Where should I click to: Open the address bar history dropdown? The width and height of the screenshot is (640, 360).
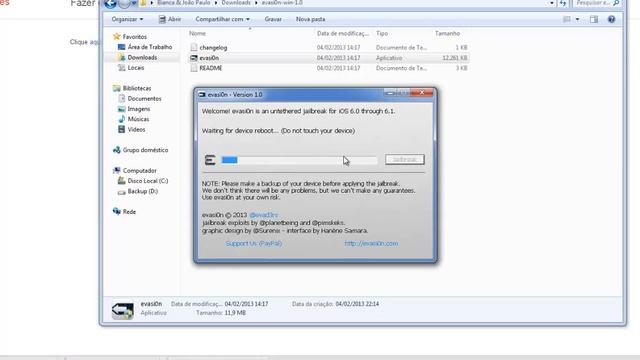point(552,3)
